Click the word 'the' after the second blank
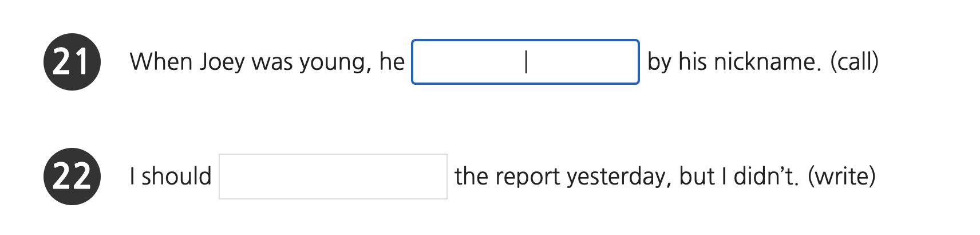The height and width of the screenshot is (235, 980). [x=472, y=176]
